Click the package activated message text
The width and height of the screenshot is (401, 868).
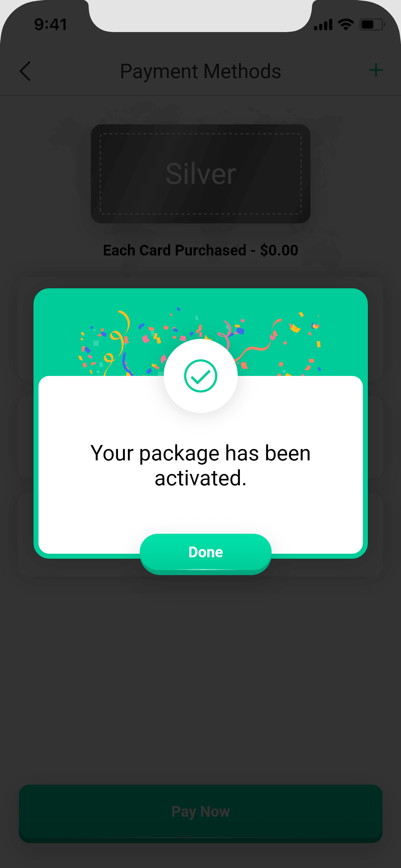point(201,465)
